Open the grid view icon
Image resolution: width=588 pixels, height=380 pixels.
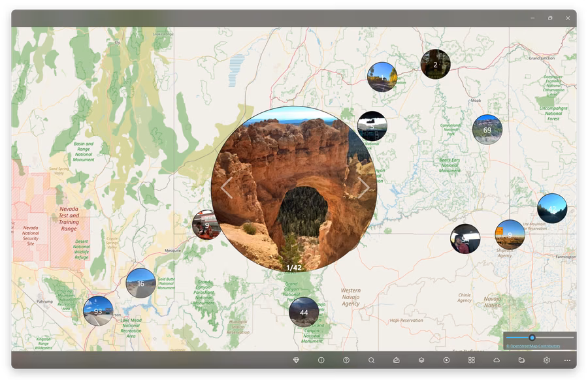pos(471,360)
